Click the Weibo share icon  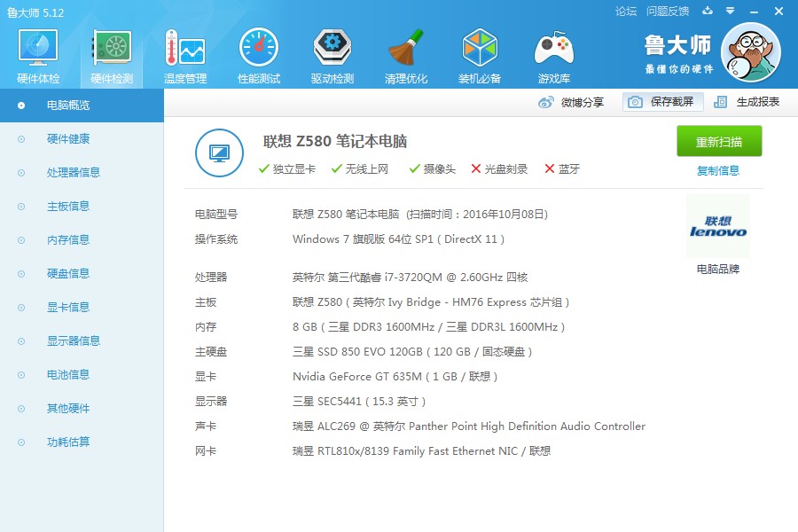click(545, 102)
